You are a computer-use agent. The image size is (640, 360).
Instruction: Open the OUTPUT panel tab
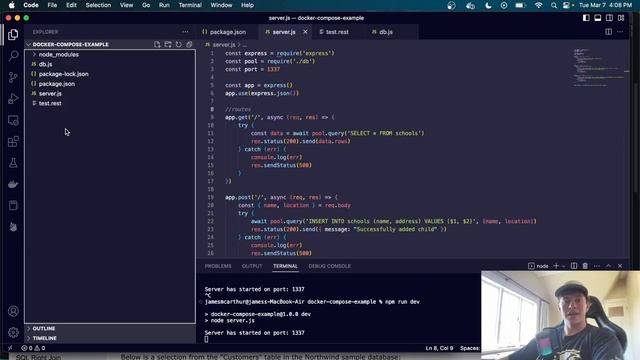(x=252, y=266)
